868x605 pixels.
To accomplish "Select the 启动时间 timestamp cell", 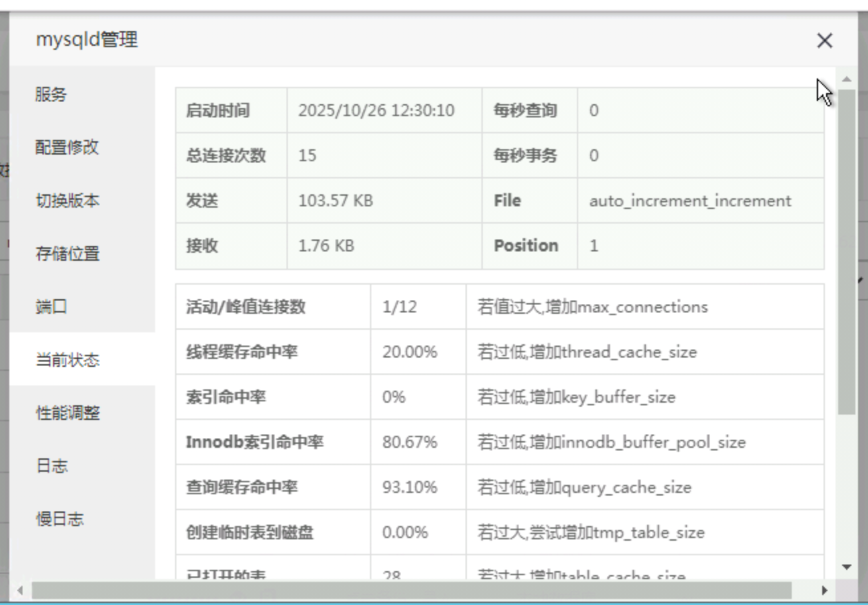I will point(377,111).
